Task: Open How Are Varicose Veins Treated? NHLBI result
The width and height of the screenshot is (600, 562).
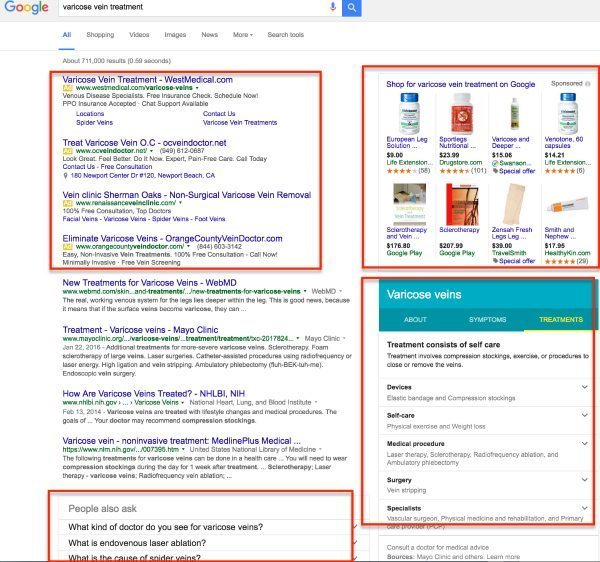Action: tap(154, 393)
